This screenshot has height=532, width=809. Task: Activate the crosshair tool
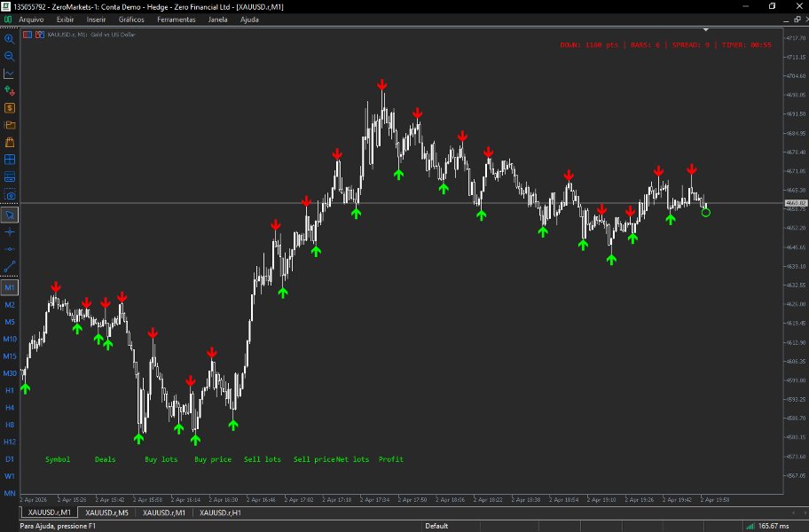tap(11, 233)
